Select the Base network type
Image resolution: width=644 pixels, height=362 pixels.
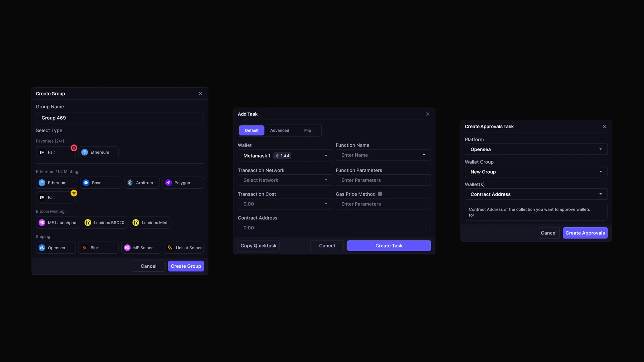coord(101,183)
